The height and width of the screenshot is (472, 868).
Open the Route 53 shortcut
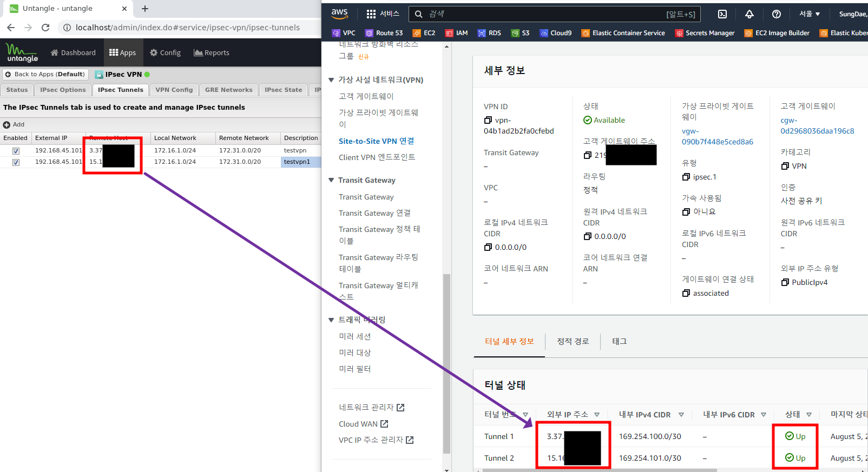(x=384, y=33)
